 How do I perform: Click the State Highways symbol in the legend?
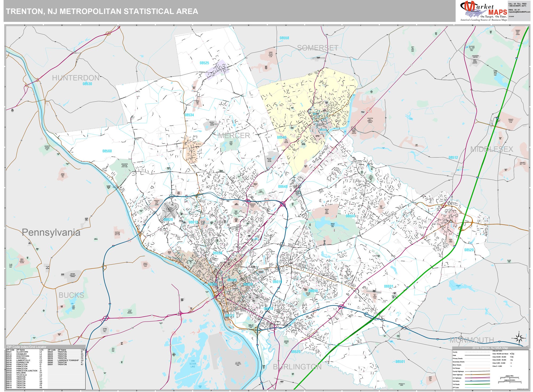tap(478, 375)
